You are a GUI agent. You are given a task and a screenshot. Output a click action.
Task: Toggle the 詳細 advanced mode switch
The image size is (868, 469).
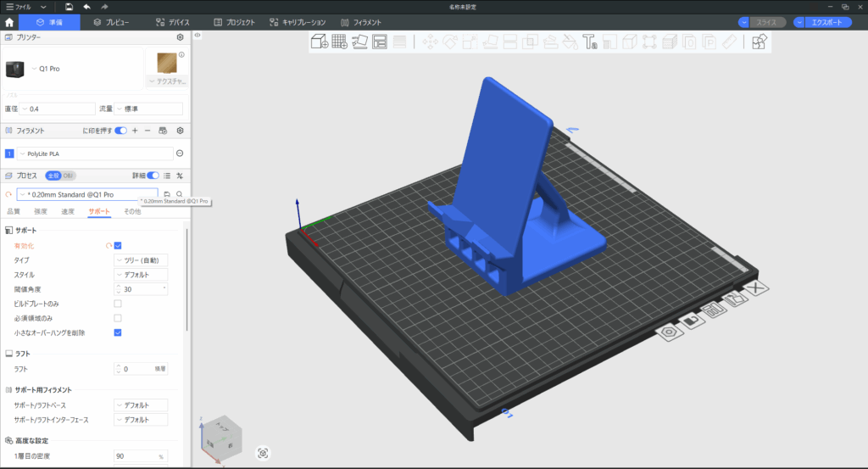tap(153, 176)
